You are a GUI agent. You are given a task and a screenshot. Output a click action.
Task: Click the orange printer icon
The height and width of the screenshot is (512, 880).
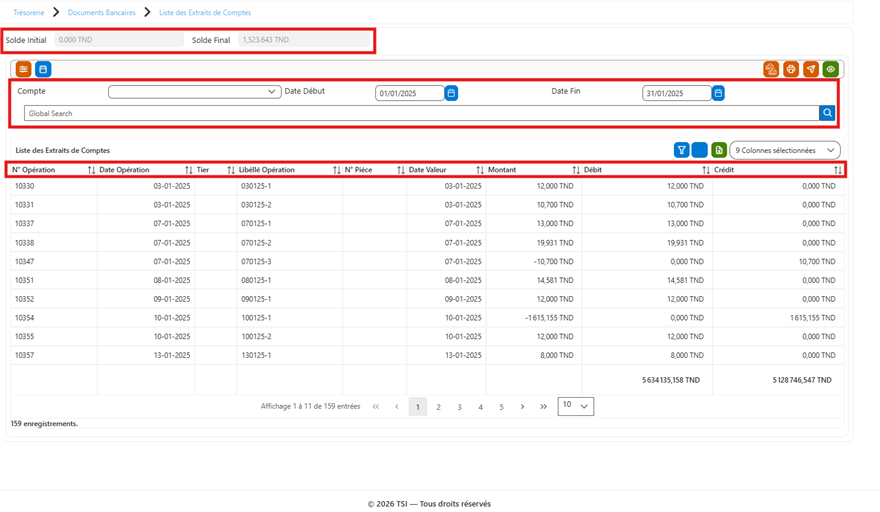[x=791, y=69]
